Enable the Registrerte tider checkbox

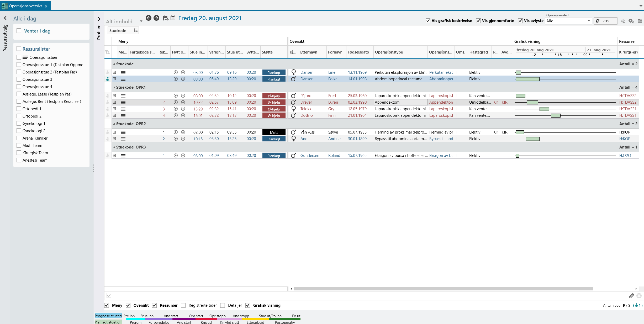pos(183,305)
